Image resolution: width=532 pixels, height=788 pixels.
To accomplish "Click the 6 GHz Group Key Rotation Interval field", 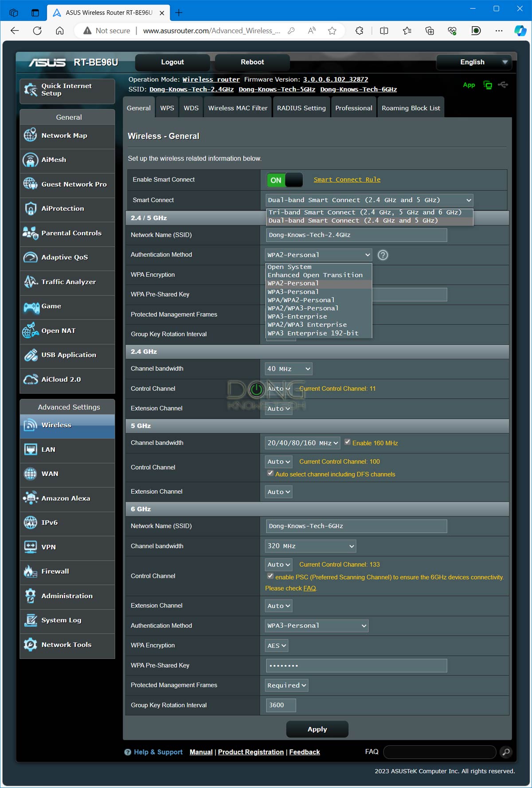I will [x=281, y=705].
